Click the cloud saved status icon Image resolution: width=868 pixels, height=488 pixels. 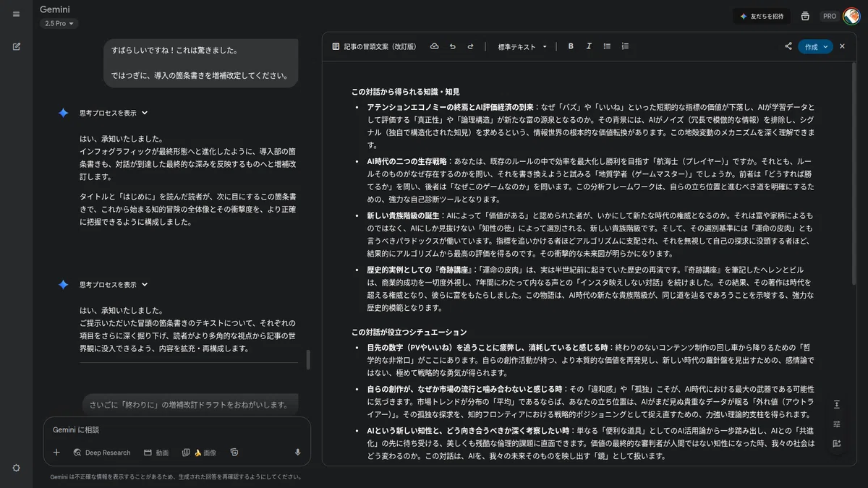434,46
